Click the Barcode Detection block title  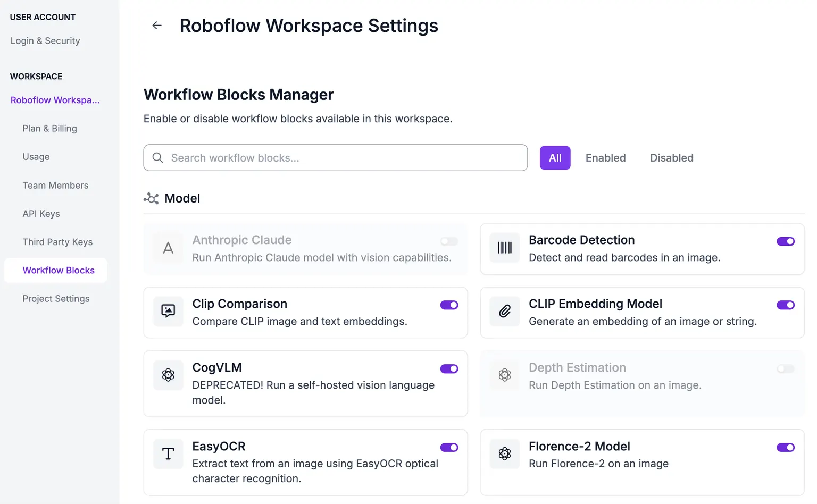click(582, 240)
